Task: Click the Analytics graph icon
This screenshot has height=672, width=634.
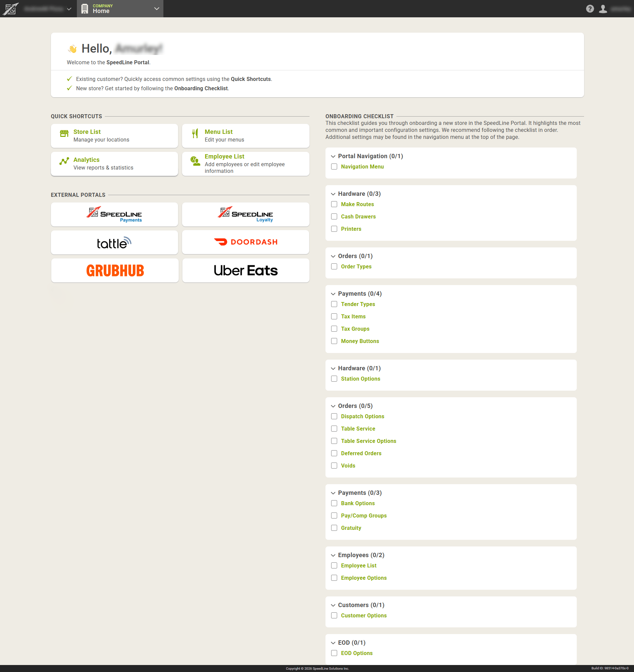Action: pos(64,161)
